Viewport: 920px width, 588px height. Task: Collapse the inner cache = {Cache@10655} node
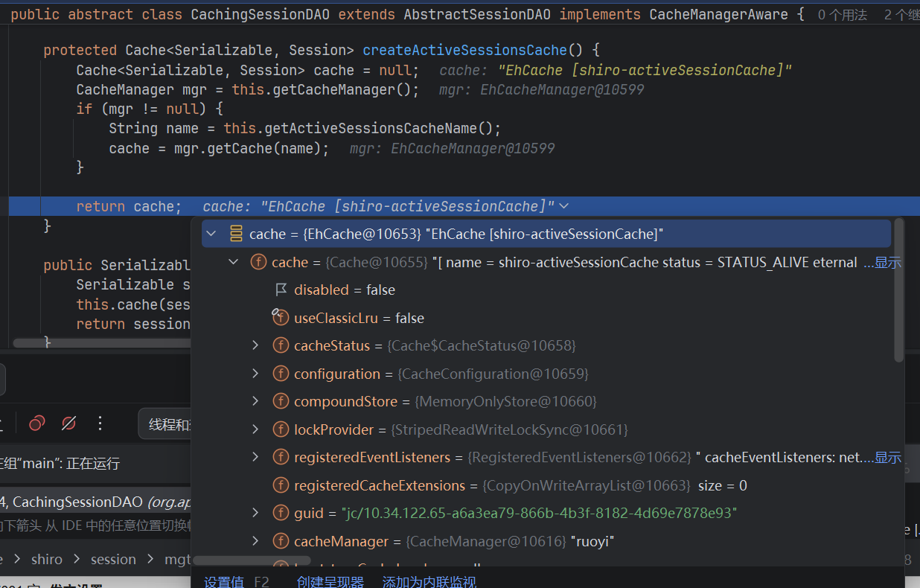pyautogui.click(x=234, y=262)
